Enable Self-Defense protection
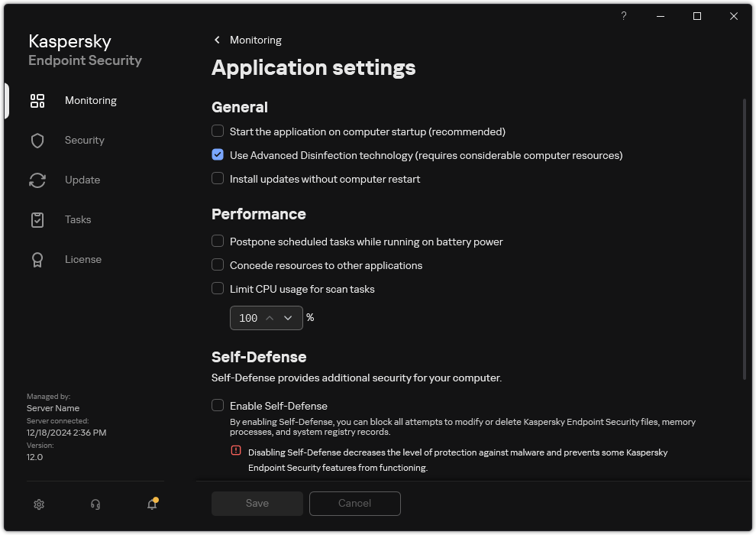The image size is (756, 535). pos(218,406)
